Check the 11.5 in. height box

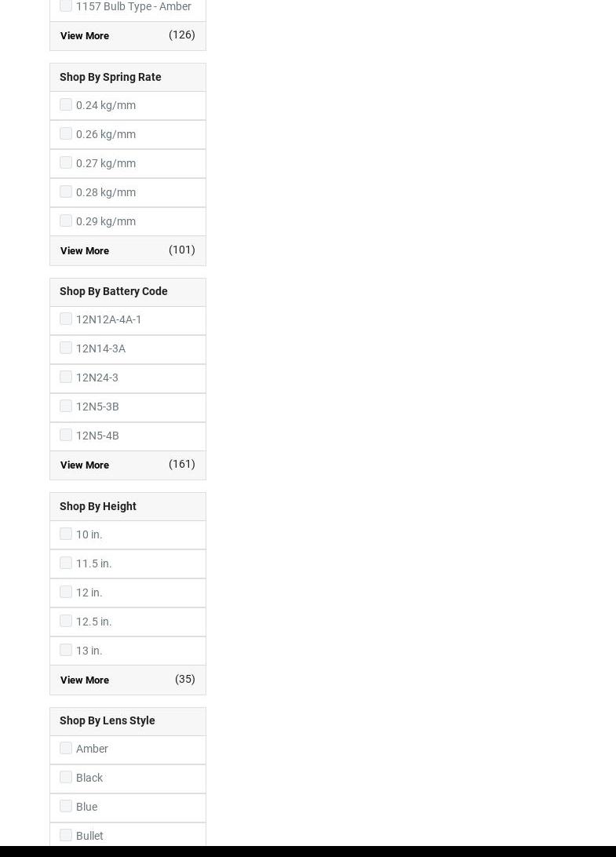click(x=66, y=563)
